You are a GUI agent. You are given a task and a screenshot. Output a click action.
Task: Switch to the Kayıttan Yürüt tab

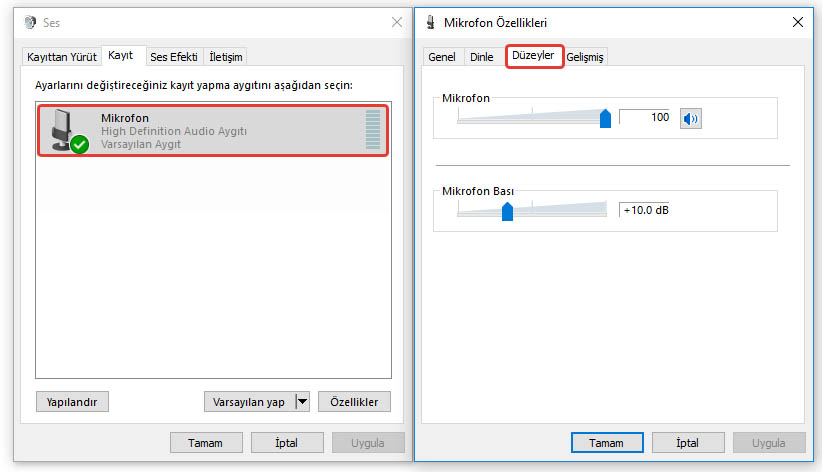pyautogui.click(x=61, y=57)
